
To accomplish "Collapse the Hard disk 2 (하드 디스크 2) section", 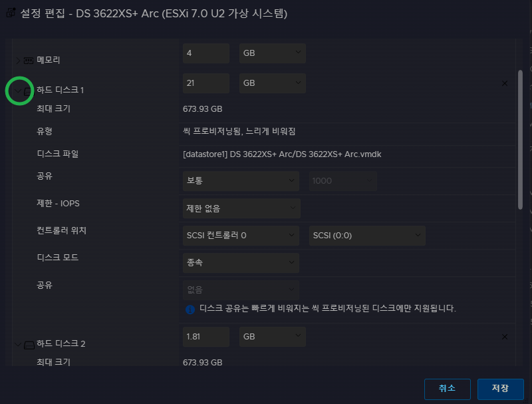I will pyautogui.click(x=18, y=345).
